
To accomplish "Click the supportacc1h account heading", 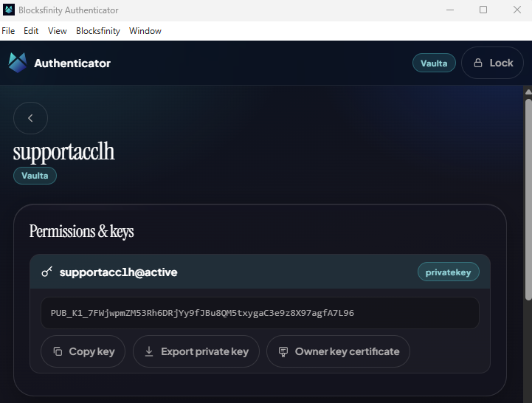I will coord(63,151).
